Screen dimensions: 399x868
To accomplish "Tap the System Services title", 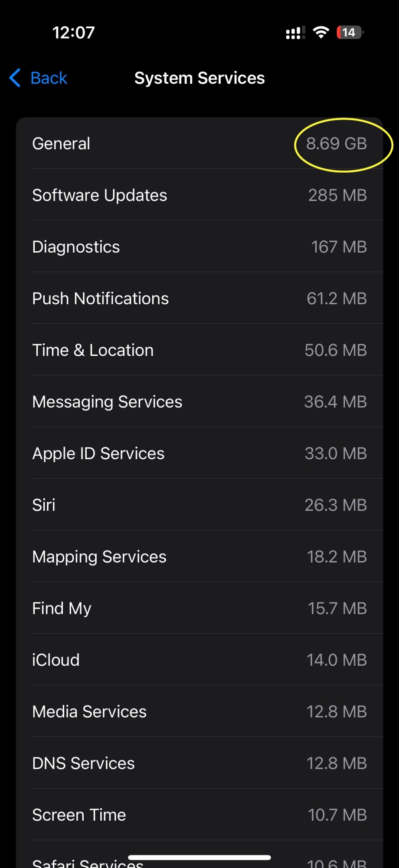I will coord(199,78).
